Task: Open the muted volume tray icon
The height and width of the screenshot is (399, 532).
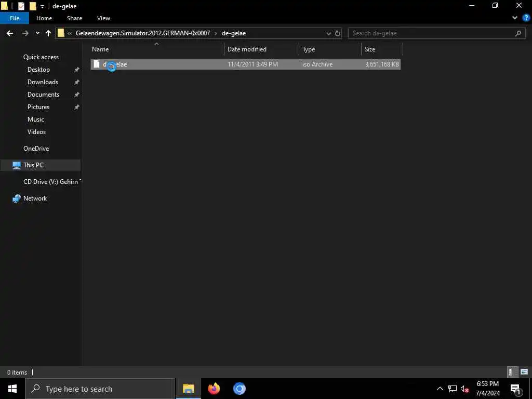Action: [465, 389]
